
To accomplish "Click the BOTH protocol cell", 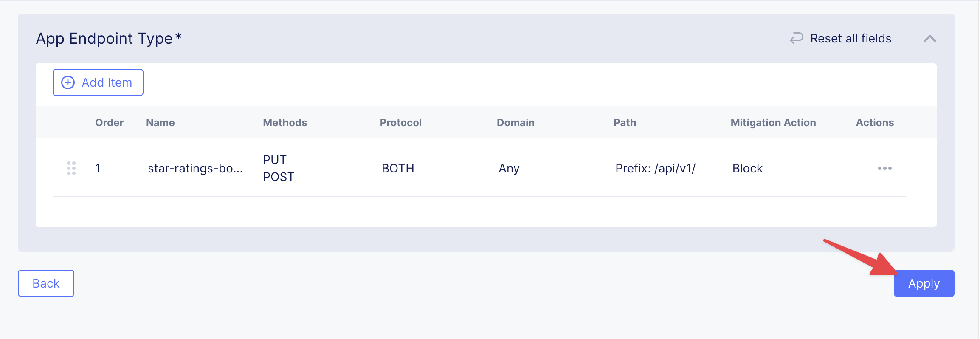I will click(x=397, y=168).
